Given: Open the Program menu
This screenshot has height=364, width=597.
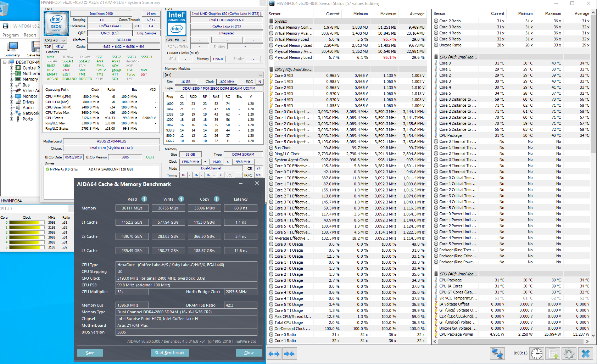Looking at the screenshot, I should tap(11, 35).
